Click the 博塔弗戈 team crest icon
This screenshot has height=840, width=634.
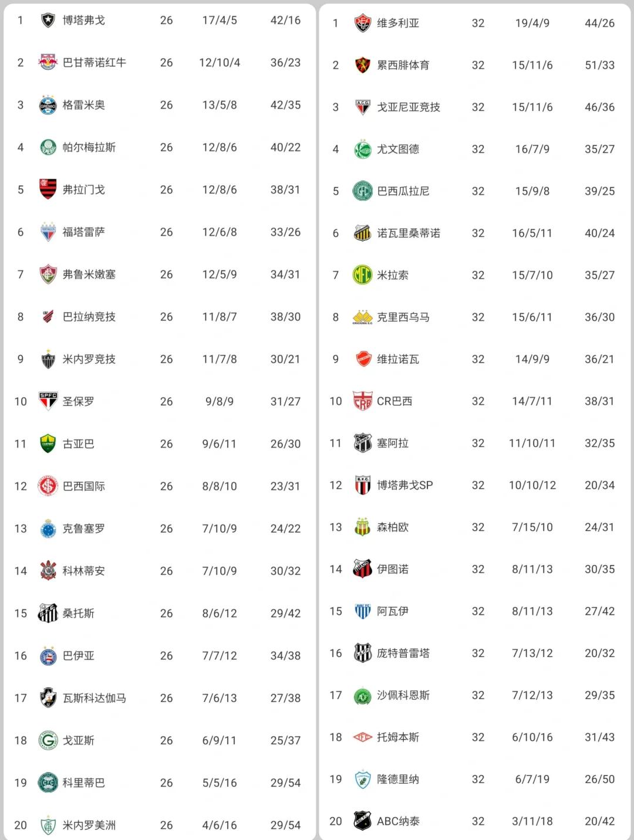pos(48,21)
